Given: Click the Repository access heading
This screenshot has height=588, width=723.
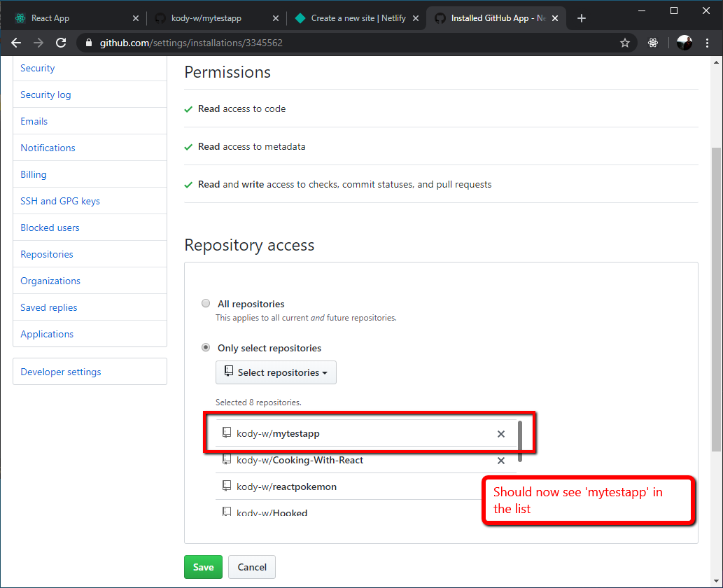Looking at the screenshot, I should 249,245.
